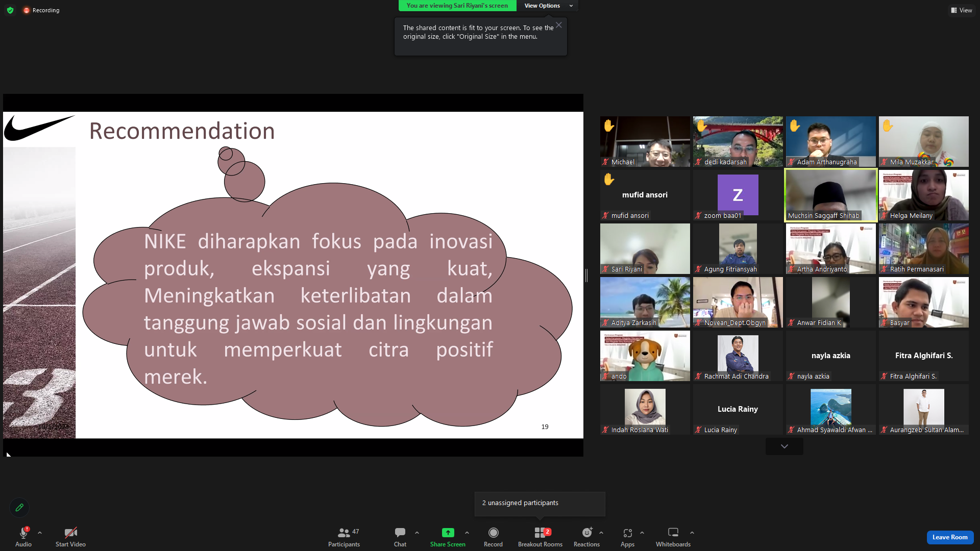Viewport: 980px width, 551px height.
Task: Click the green annotate pencil icon
Action: coord(19,508)
